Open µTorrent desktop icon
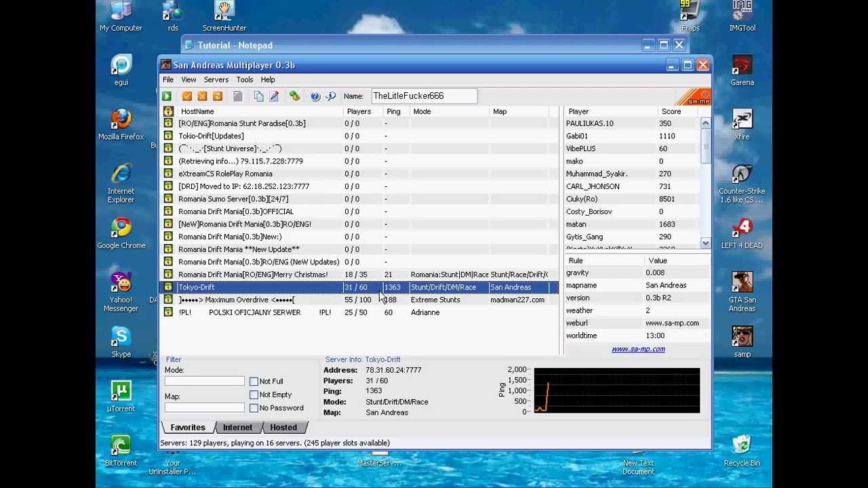Image resolution: width=868 pixels, height=488 pixels. [121, 396]
